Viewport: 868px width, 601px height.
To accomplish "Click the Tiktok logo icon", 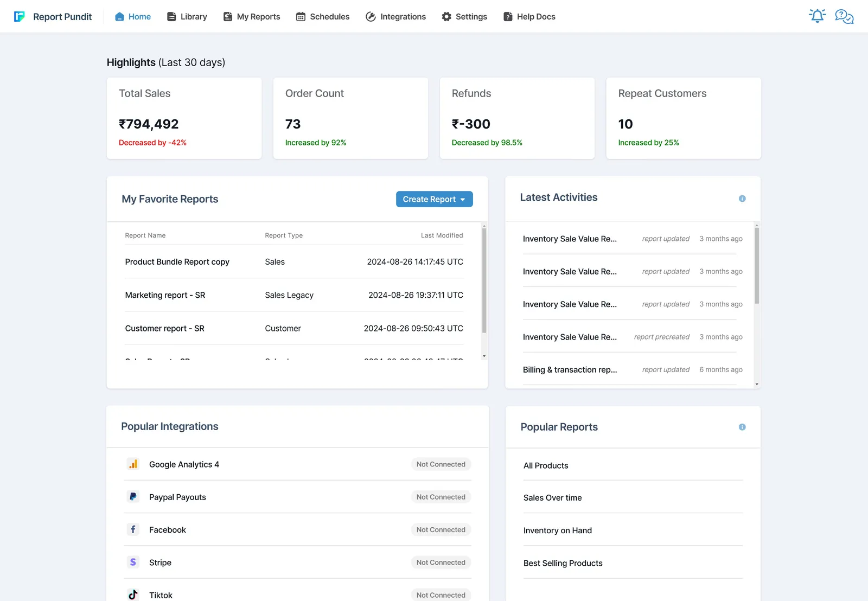I will click(x=133, y=594).
